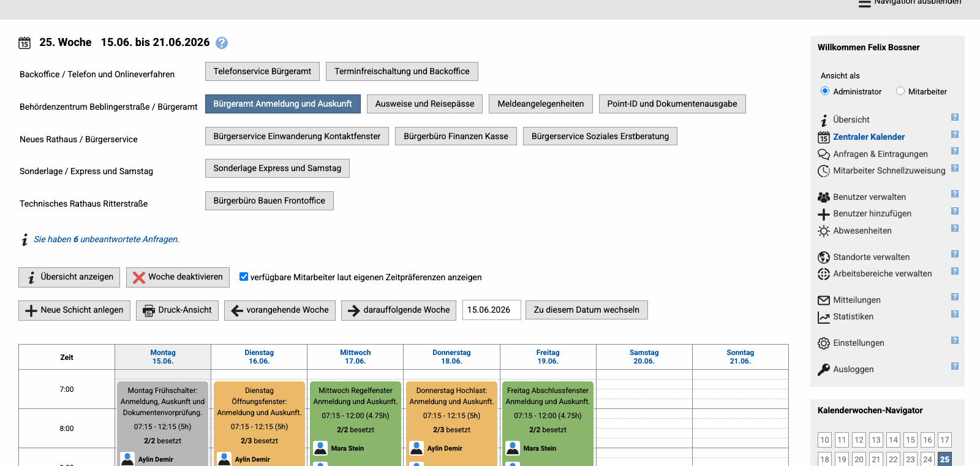980x466 pixels.
Task: Select Terminfreischaltung und Backoffice area
Action: 402,71
